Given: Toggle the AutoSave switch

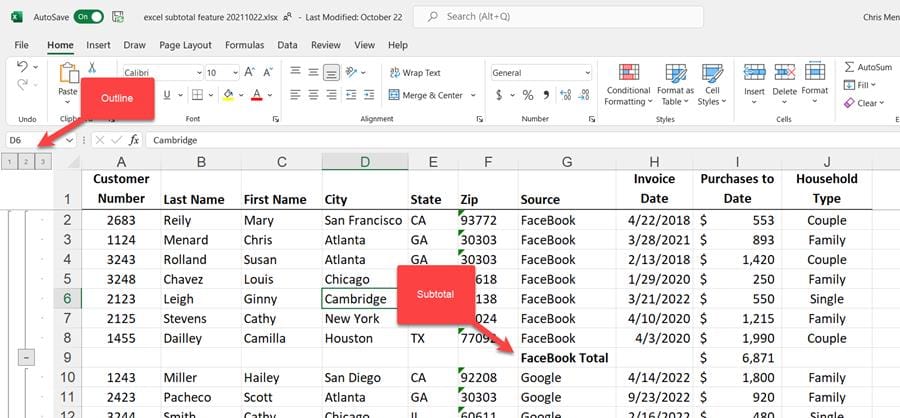Looking at the screenshot, I should (88, 17).
